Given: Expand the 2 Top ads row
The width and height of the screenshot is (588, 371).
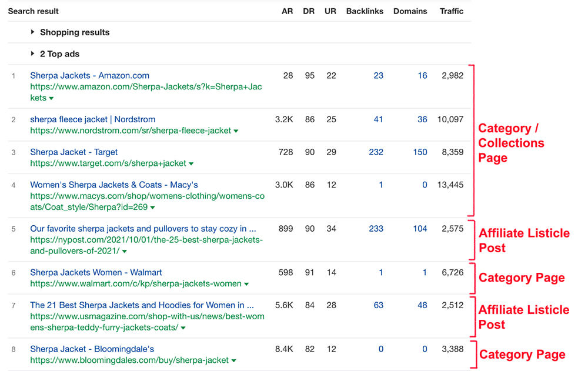Looking at the screenshot, I should point(32,54).
